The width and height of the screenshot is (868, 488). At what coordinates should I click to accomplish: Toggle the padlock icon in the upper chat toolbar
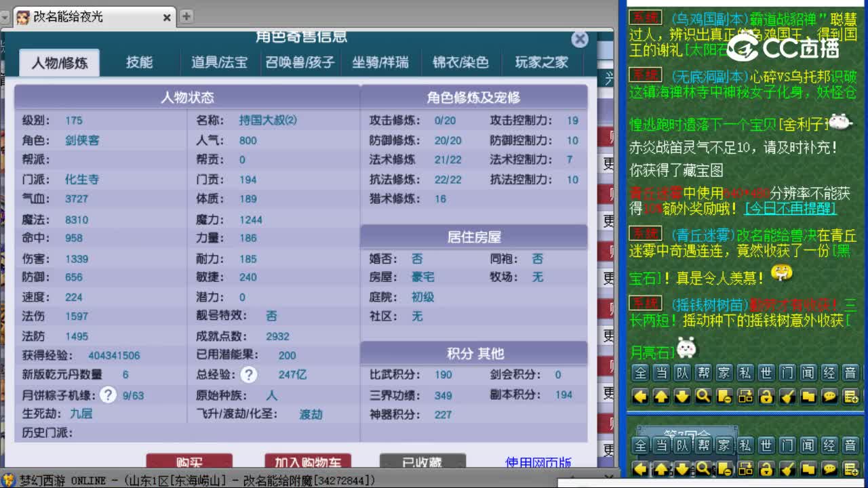click(766, 396)
